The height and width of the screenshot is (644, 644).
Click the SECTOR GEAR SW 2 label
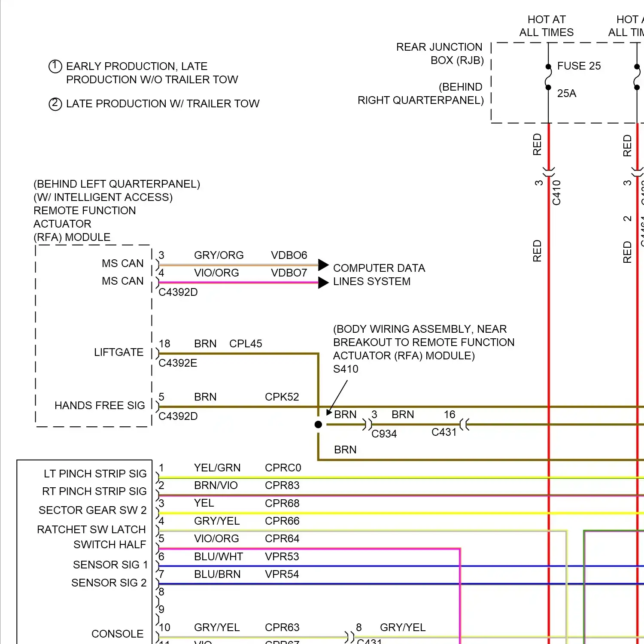[93, 510]
